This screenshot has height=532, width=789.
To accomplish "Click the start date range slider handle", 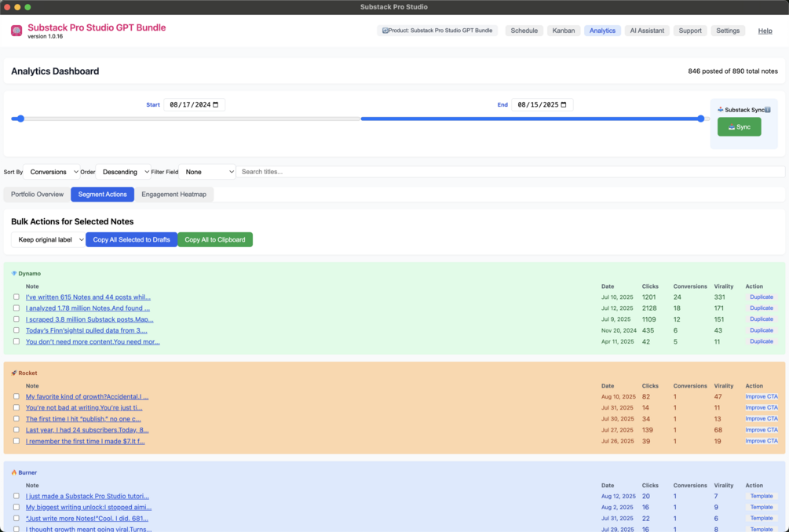I will (20, 118).
